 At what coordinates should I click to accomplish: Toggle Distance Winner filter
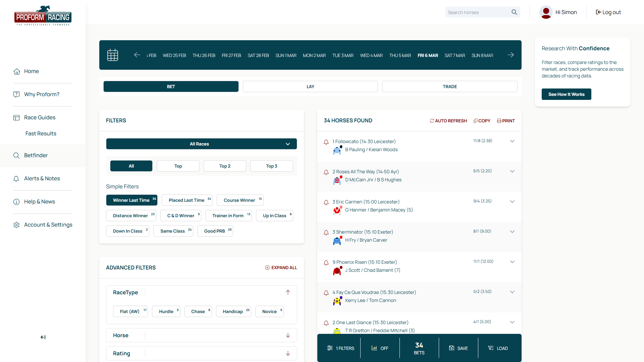[131, 216]
